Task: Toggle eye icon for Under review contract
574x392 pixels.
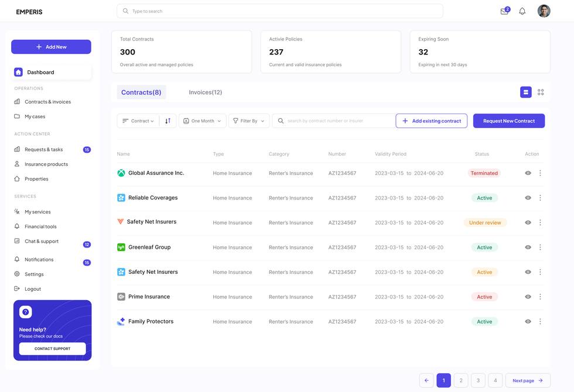Action: pos(528,222)
